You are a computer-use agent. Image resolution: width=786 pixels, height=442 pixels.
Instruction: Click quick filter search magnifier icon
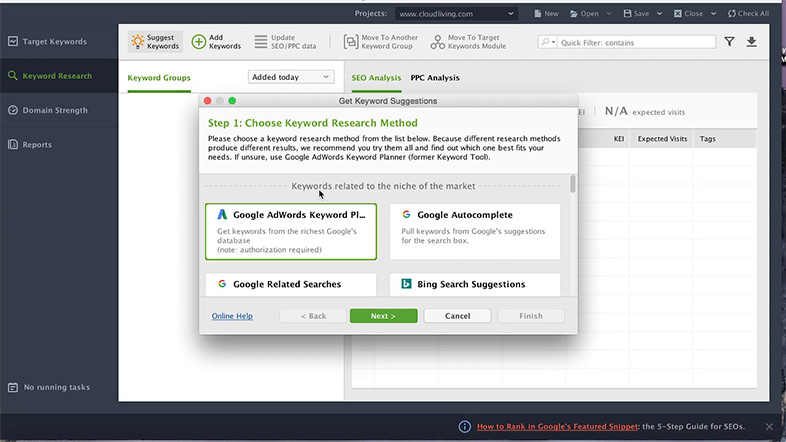click(546, 42)
